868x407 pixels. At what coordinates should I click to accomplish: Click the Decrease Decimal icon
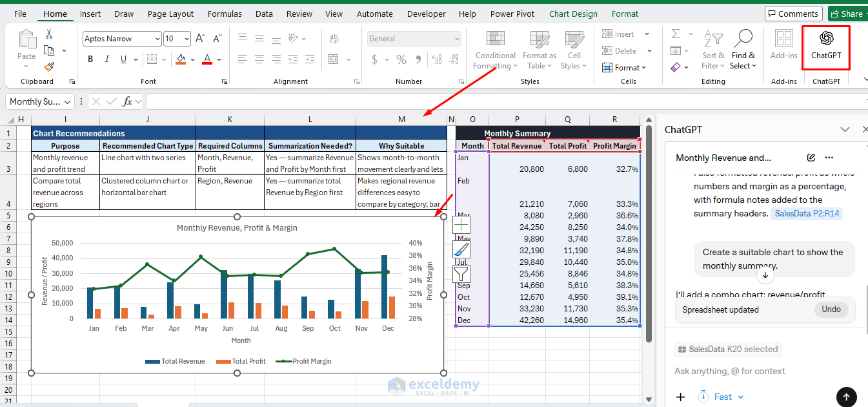pos(454,59)
